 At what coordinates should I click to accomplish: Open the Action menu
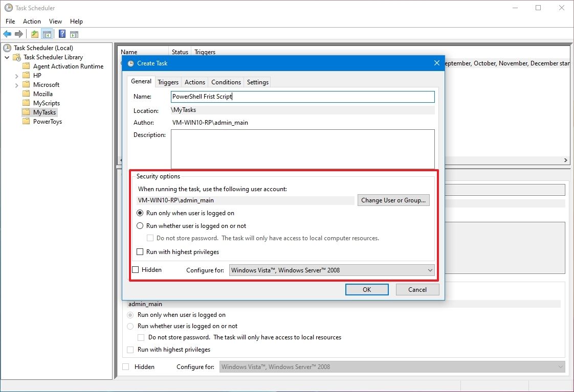coord(32,21)
